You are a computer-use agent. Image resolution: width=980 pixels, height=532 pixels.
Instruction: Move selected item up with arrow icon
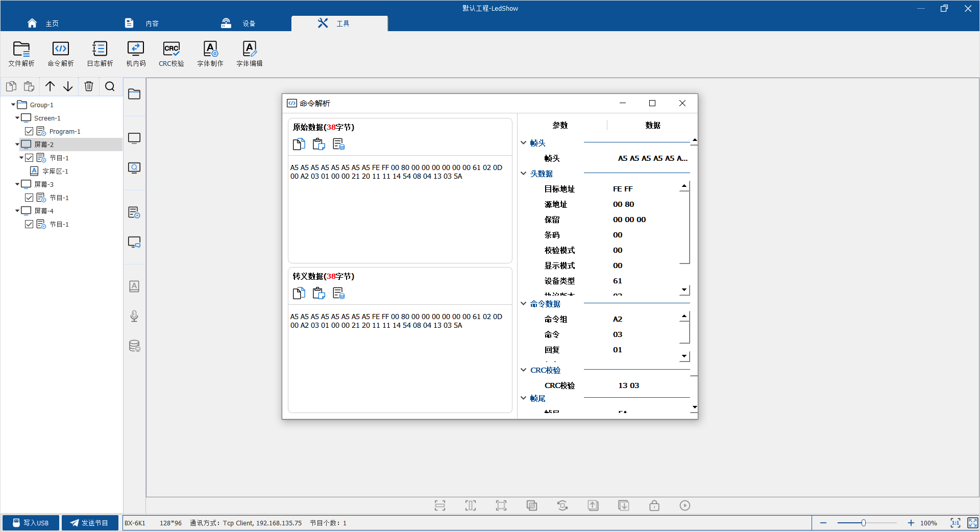(50, 86)
